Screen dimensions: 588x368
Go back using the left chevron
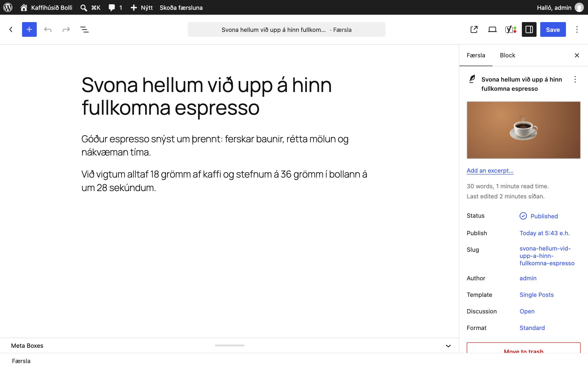coord(11,29)
